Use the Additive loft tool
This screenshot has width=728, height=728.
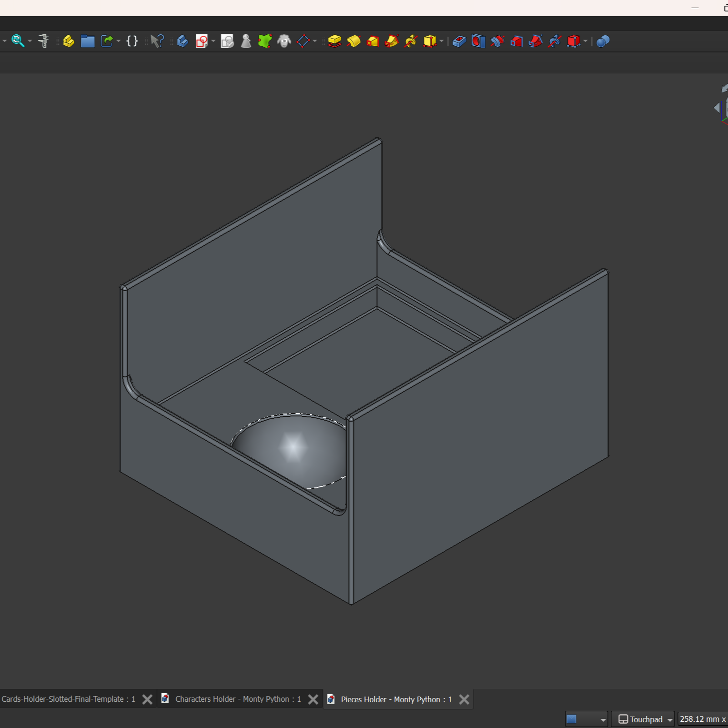pos(373,41)
